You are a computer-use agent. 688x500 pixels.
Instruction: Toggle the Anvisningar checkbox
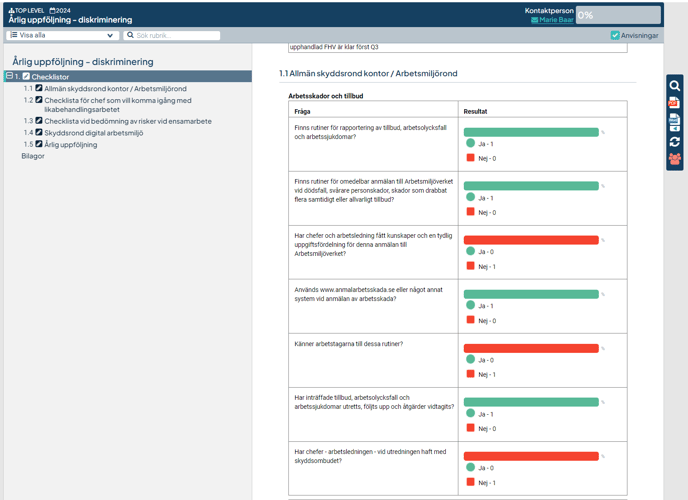(615, 35)
